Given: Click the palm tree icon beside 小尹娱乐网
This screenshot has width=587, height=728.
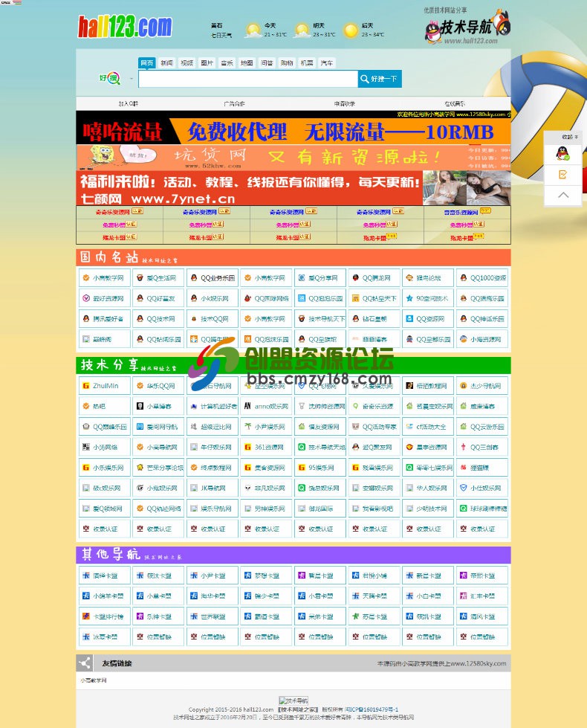Looking at the screenshot, I should (247, 427).
